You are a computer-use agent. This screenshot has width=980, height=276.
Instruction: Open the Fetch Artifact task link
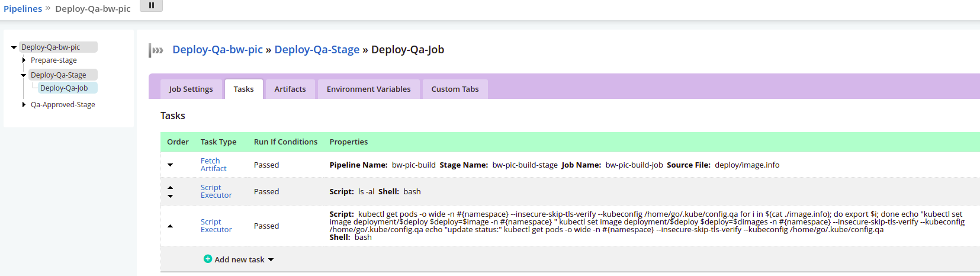coord(213,165)
